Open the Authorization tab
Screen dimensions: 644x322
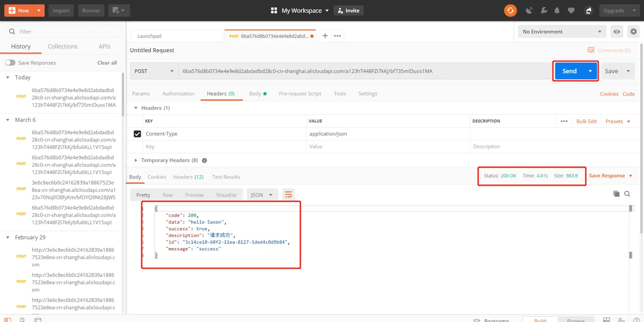click(x=178, y=94)
